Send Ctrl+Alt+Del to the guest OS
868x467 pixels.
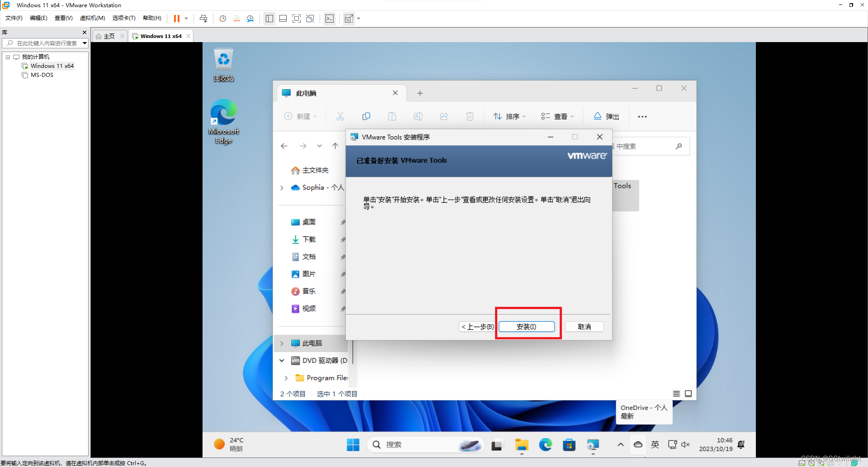[204, 19]
